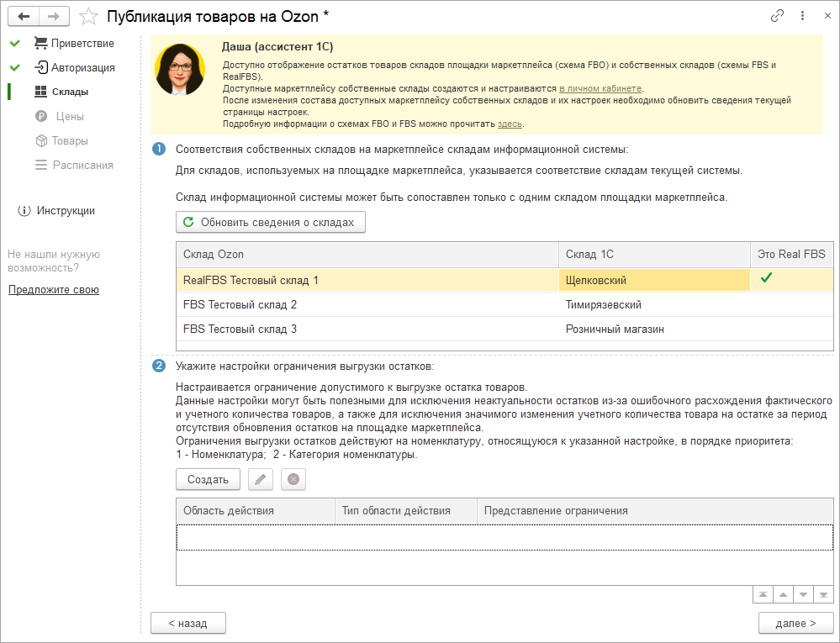This screenshot has height=643, width=840.
Task: Go to the Расписания step
Action: pyautogui.click(x=74, y=165)
